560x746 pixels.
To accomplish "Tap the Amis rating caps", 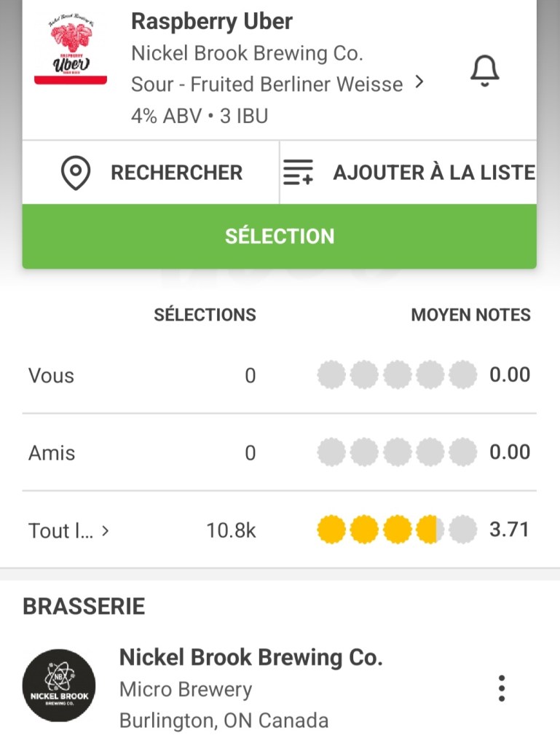I will click(x=397, y=452).
